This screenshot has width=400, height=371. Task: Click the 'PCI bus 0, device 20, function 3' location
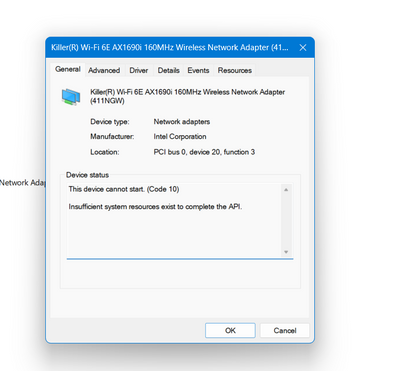[204, 152]
